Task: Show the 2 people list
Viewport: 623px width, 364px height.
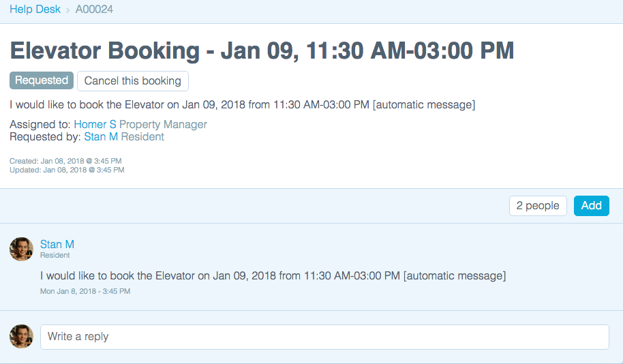Action: pyautogui.click(x=538, y=206)
